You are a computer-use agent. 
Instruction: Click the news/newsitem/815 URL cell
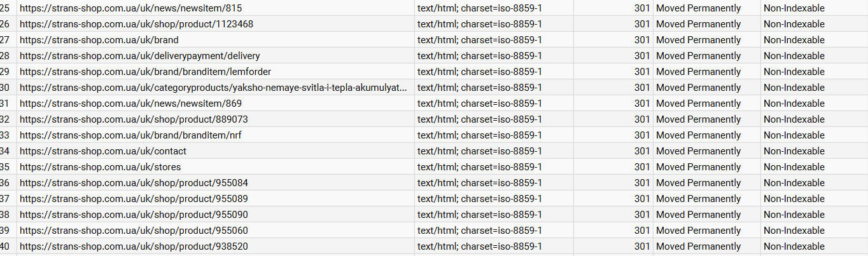pyautogui.click(x=130, y=8)
